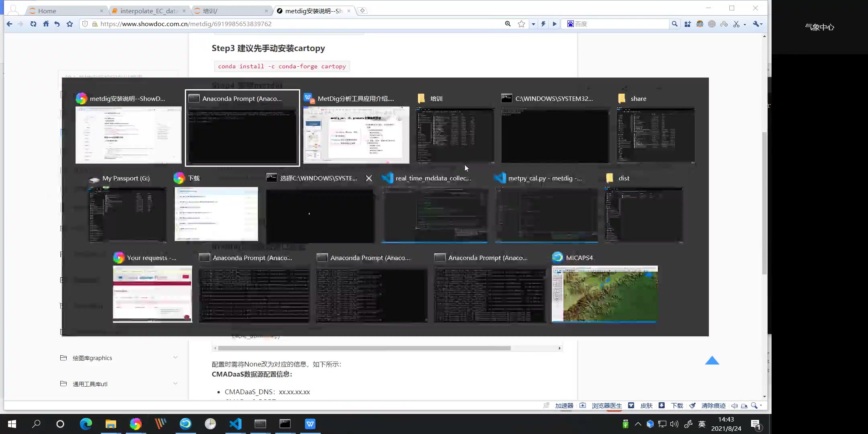The height and width of the screenshot is (434, 868).
Task: Click the new tab plus icon
Action: [x=362, y=11]
